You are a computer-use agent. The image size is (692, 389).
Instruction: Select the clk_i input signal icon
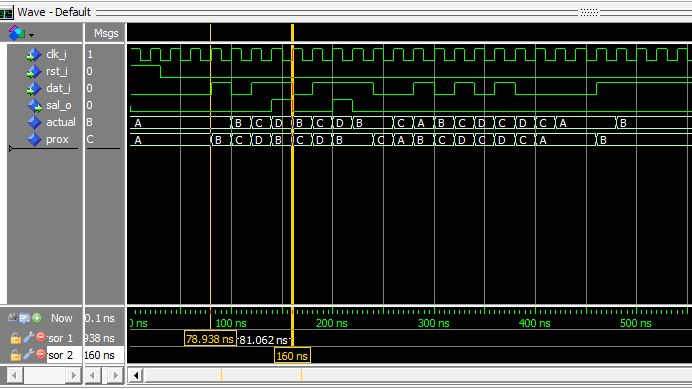click(x=34, y=55)
